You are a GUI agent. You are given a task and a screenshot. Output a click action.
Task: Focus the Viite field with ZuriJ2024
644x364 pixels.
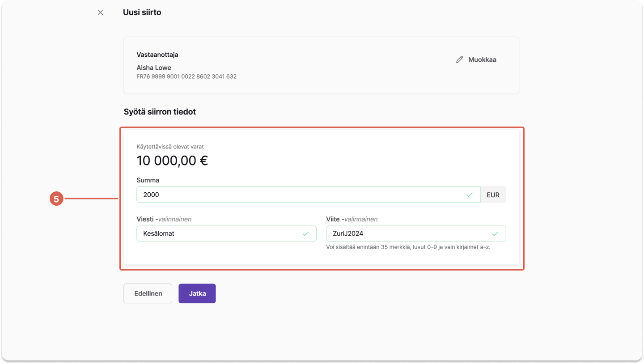tap(416, 233)
